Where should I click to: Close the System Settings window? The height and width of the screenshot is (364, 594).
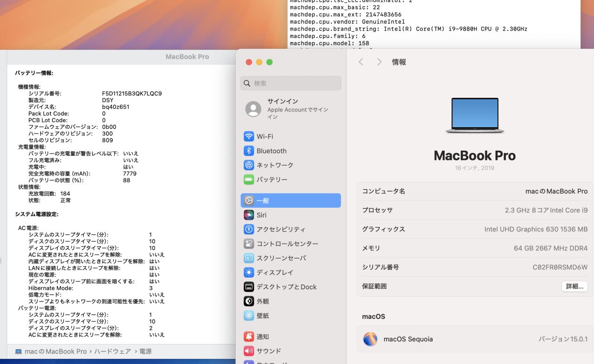tap(249, 62)
